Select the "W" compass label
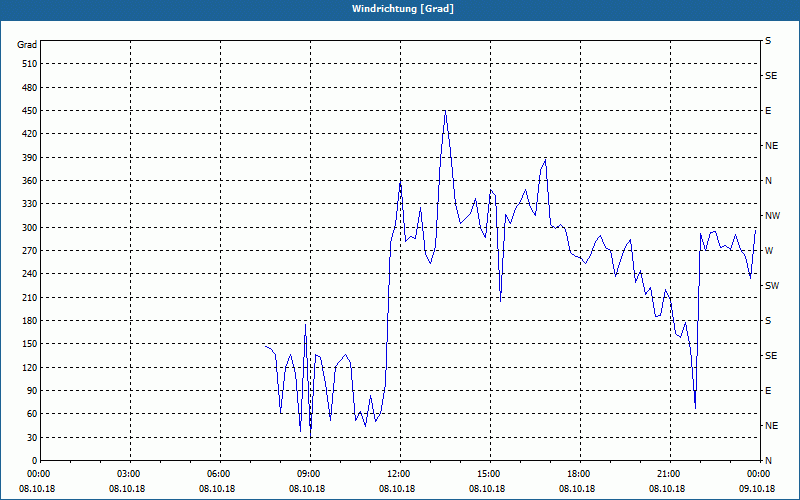Screen dimensions: 800x500 click(x=769, y=251)
